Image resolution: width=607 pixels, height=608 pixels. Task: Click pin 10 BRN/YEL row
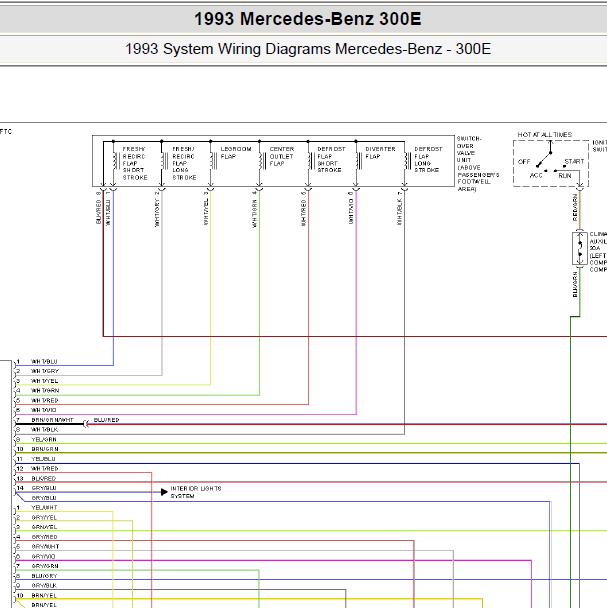[36, 595]
